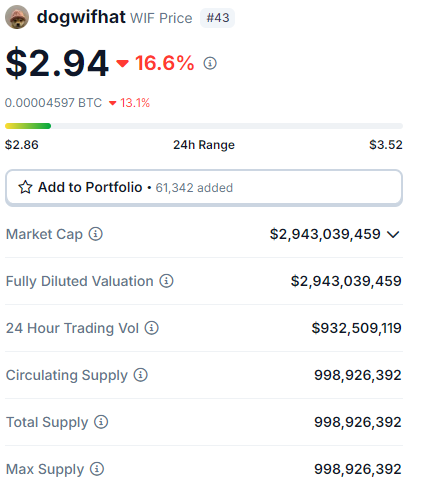Click the Market Cap info icon
The height and width of the screenshot is (489, 426).
pyautogui.click(x=96, y=234)
